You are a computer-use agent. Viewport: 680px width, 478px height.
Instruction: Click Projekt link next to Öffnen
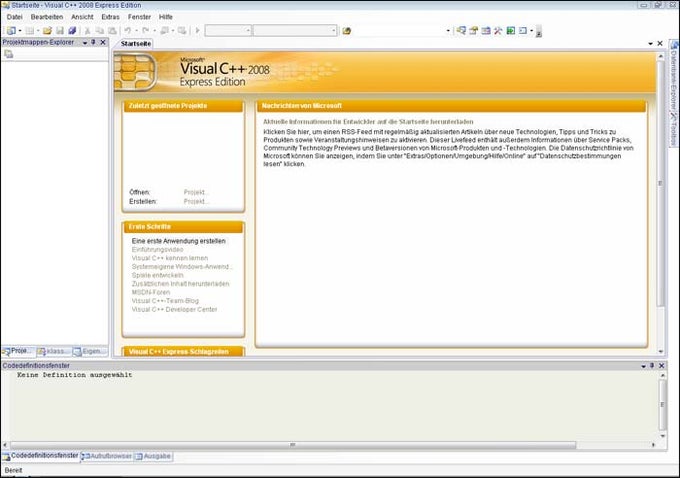pos(196,192)
